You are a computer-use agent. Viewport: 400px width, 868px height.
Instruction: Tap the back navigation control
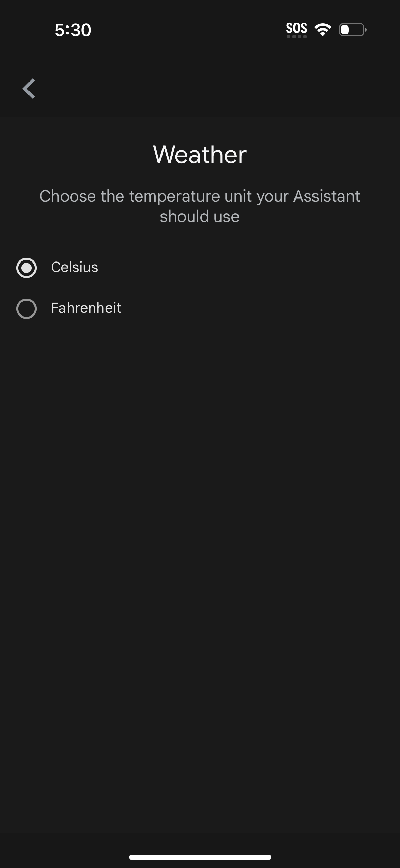29,89
